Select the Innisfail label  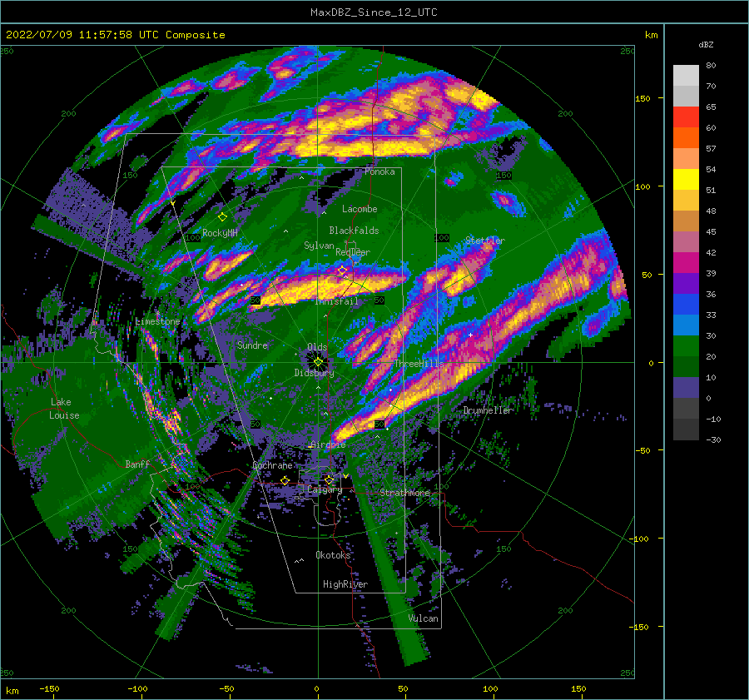pos(337,301)
